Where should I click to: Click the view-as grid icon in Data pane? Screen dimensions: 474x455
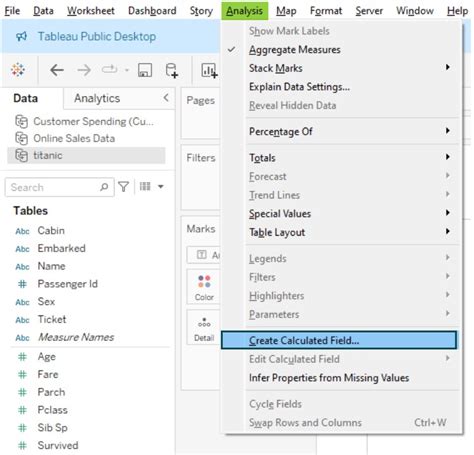click(145, 186)
